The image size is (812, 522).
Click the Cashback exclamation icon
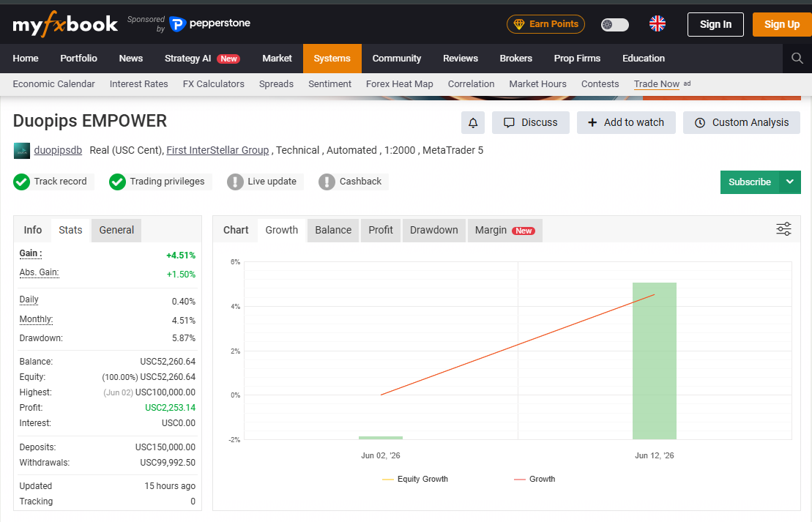(327, 182)
